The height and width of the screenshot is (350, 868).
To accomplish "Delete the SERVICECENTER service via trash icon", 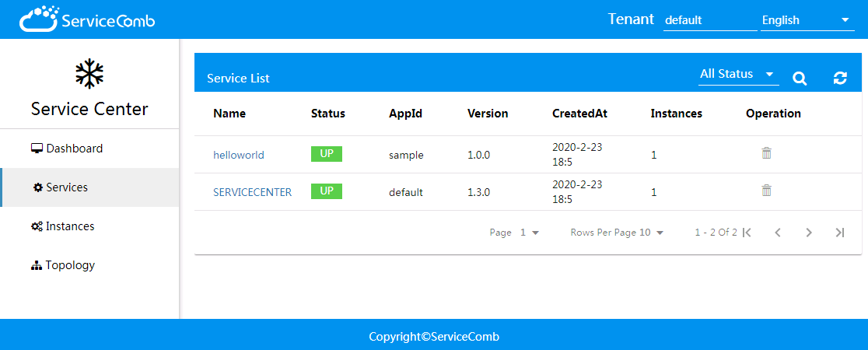I will point(766,191).
